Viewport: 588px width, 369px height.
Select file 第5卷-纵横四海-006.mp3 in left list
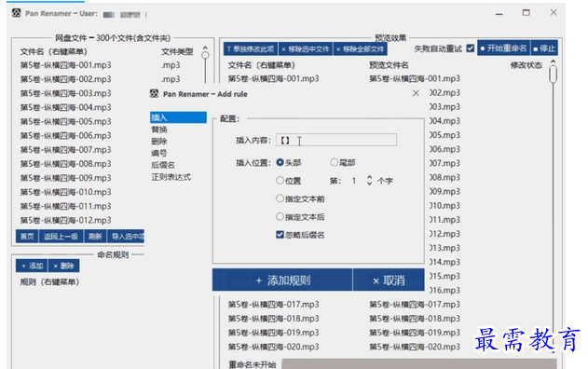pyautogui.click(x=65, y=135)
